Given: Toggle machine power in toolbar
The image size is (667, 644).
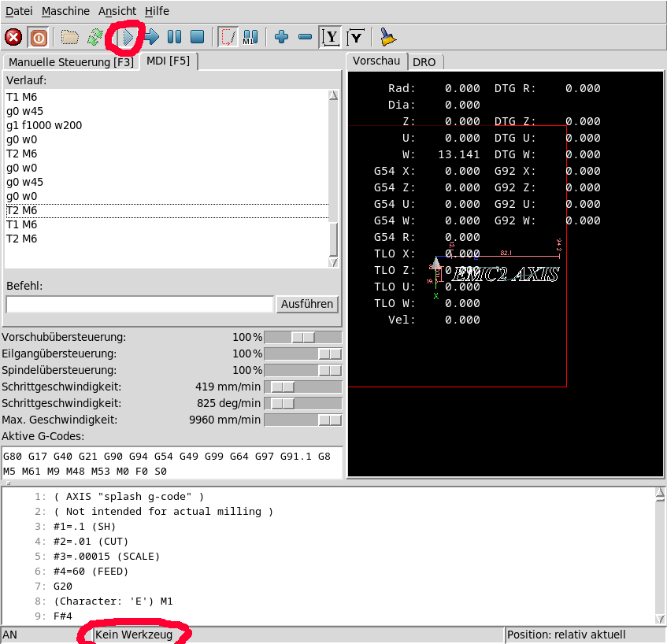Looking at the screenshot, I should (x=39, y=38).
